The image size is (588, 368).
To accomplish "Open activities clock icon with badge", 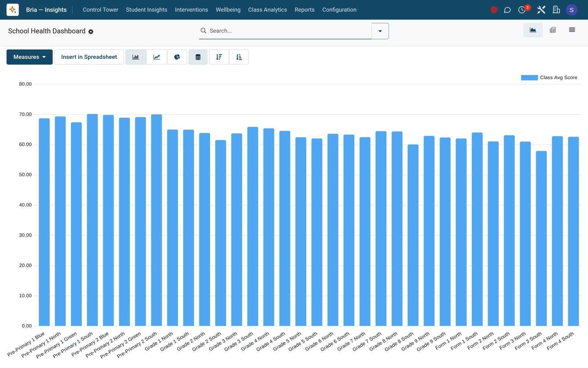I will pos(522,10).
